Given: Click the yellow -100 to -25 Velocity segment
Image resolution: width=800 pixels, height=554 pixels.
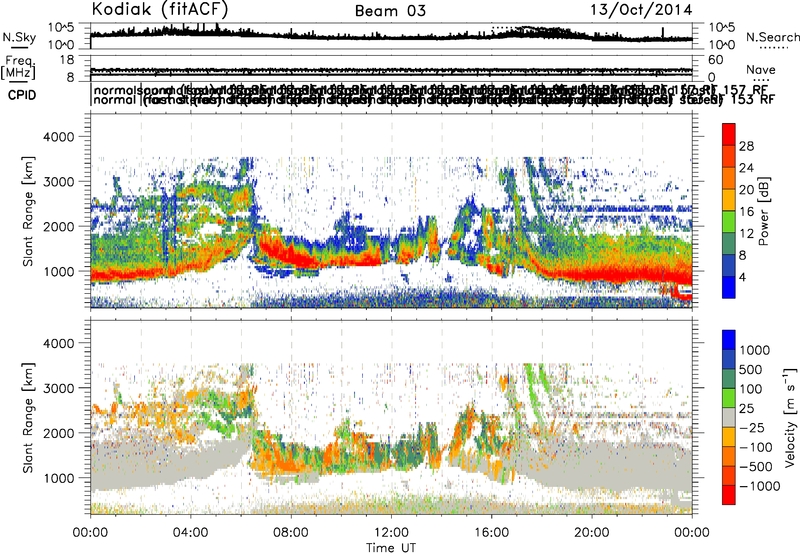Looking at the screenshot, I should 729,437.
